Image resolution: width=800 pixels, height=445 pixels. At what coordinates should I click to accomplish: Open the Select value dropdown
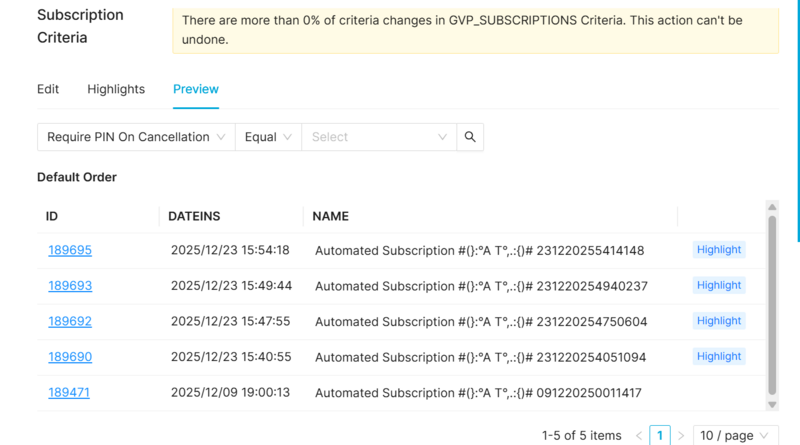point(378,137)
